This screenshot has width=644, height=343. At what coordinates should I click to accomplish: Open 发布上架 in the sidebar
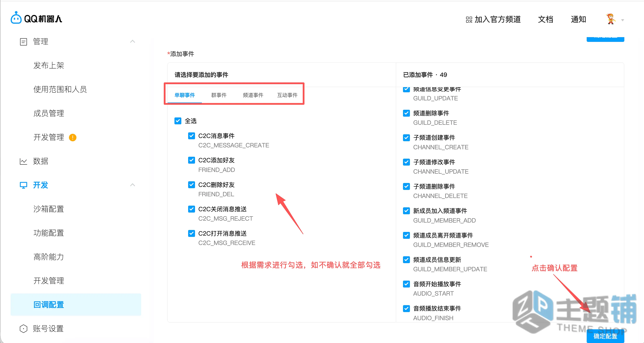[x=49, y=65]
